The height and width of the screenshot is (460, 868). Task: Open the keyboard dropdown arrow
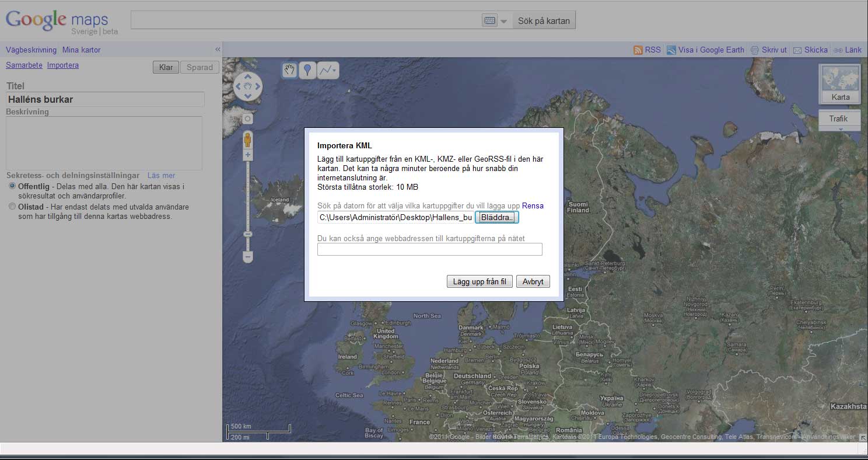(504, 22)
